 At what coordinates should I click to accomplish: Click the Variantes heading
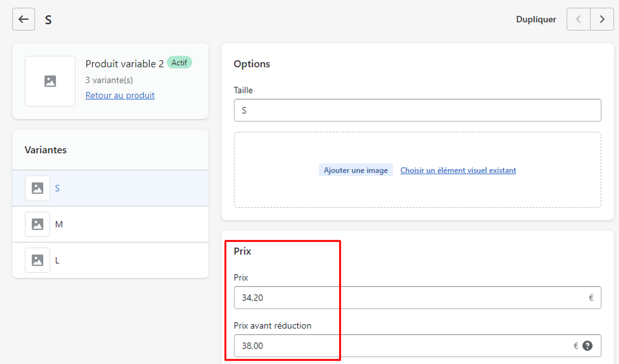pyautogui.click(x=46, y=150)
